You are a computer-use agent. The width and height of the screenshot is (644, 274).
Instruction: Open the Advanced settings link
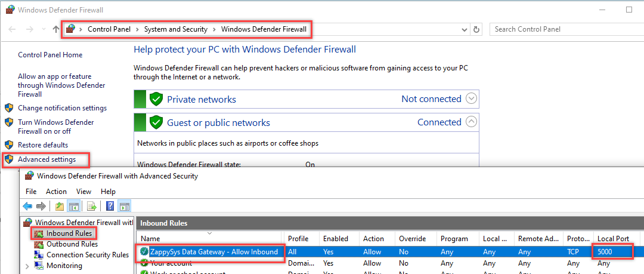47,159
